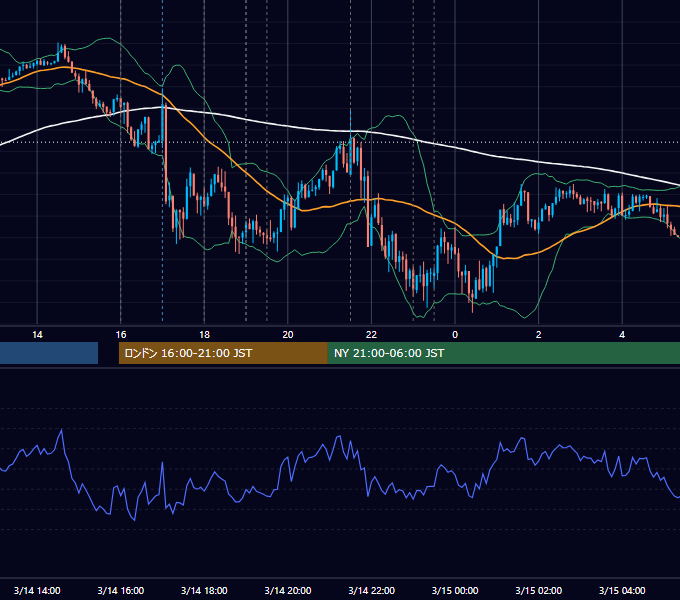Click the hour 16 axis label
Viewport: 680px width, 600px height.
(121, 335)
